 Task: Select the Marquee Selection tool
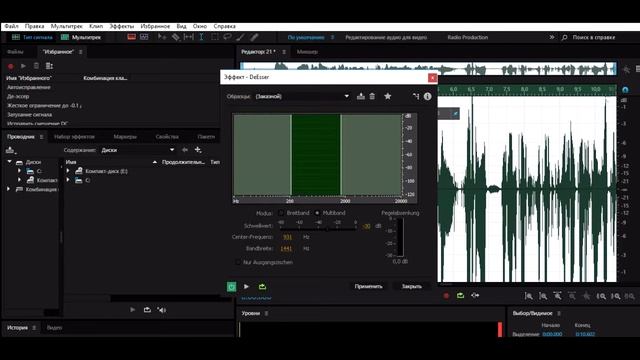214,37
